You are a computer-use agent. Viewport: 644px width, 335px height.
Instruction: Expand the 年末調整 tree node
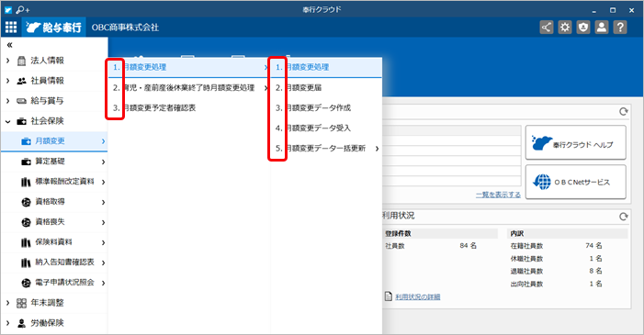click(x=7, y=303)
